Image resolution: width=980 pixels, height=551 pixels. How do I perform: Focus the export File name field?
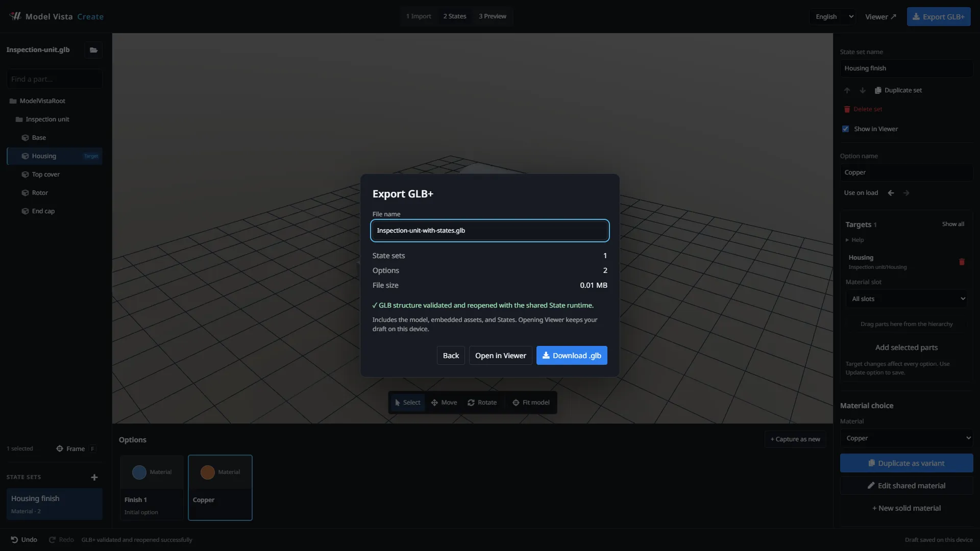pyautogui.click(x=490, y=231)
